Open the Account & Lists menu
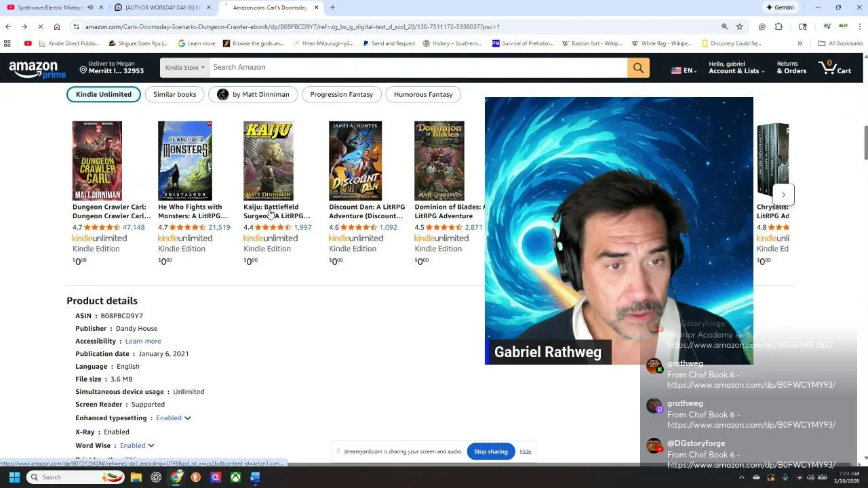The image size is (868, 488). (736, 67)
